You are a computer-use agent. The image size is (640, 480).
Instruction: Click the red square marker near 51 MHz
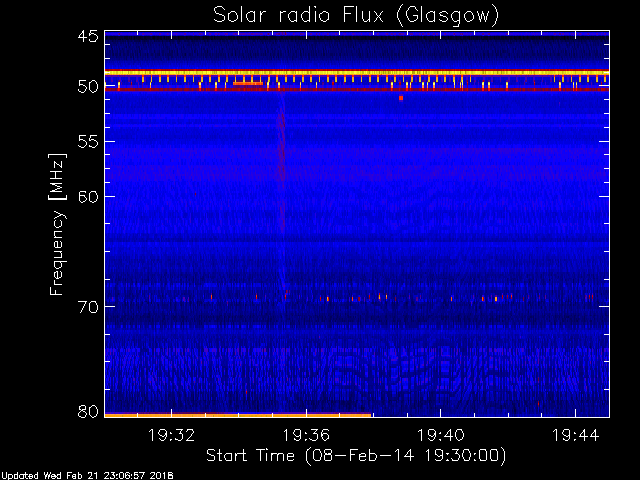(x=401, y=98)
